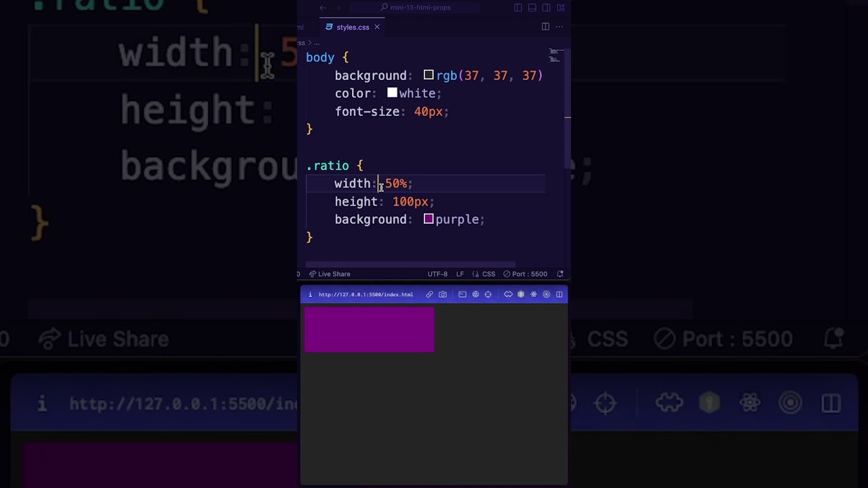Viewport: 868px width, 488px height.
Task: Click the shield icon in browser toolbar
Action: pos(521,294)
